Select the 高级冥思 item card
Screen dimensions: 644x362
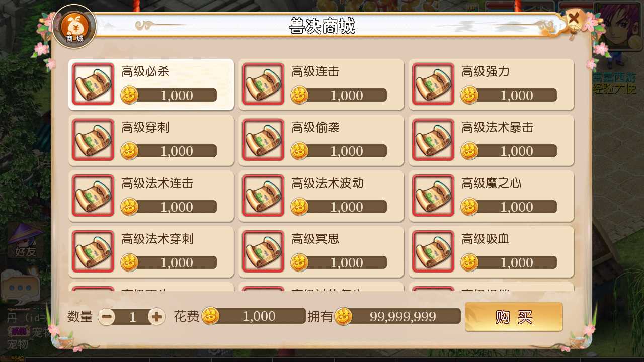tap(321, 252)
